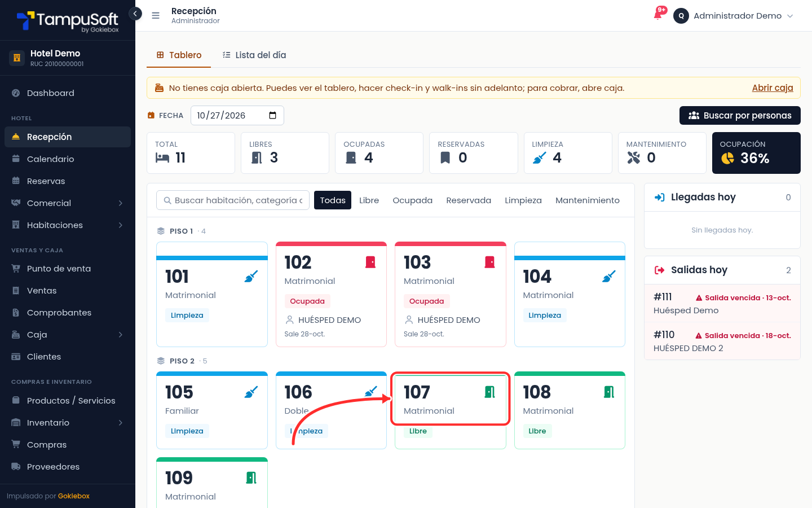Screen dimensions: 812x508
Task: Switch to the Tablero tab
Action: 179,55
